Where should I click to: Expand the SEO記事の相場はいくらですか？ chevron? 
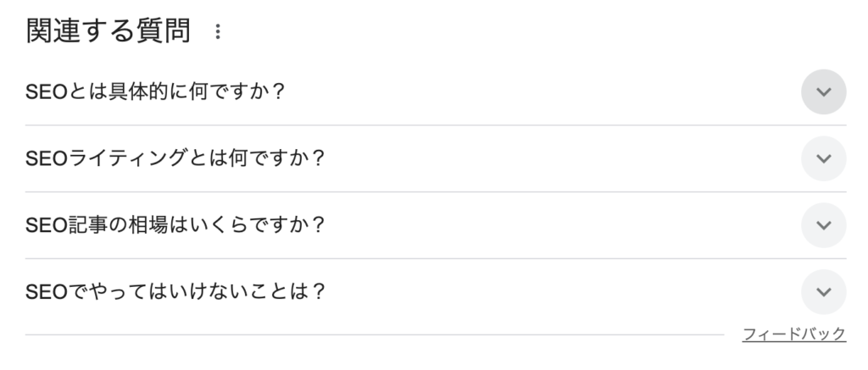tap(823, 225)
